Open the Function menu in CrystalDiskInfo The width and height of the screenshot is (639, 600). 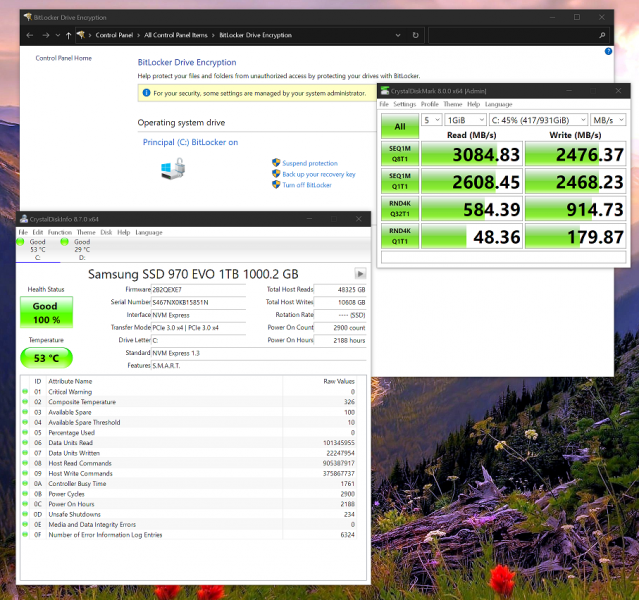point(60,232)
